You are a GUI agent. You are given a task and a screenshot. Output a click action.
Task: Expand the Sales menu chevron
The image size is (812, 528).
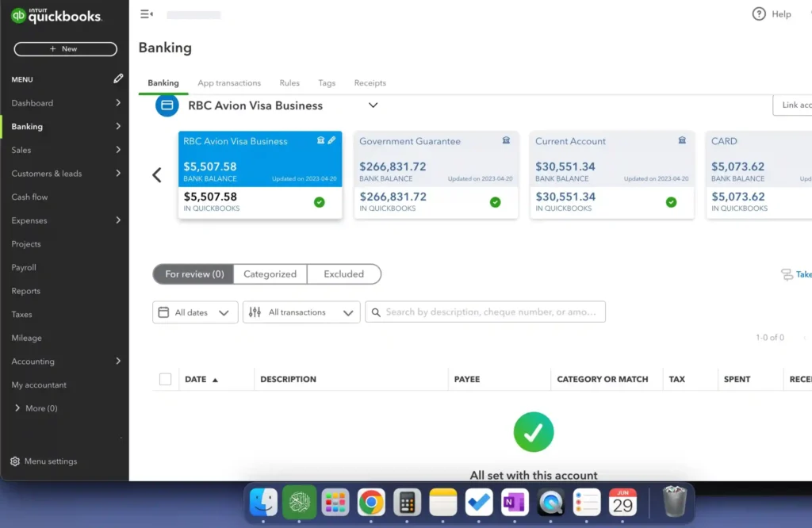[118, 150]
